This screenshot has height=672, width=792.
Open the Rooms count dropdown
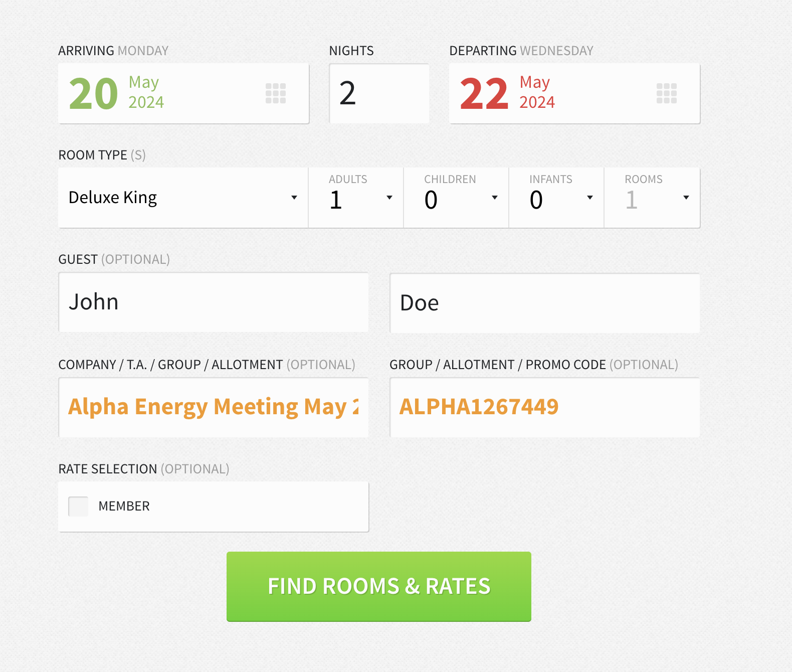(x=686, y=198)
